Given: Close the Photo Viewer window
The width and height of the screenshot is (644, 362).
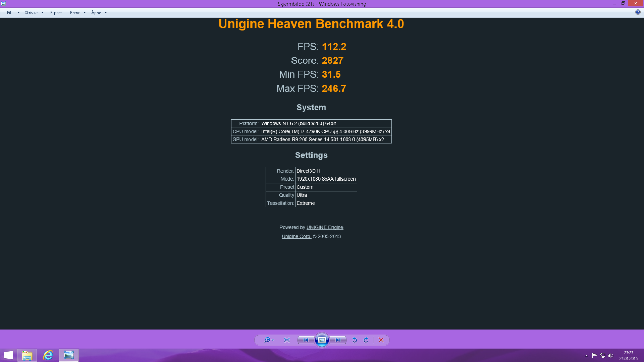Looking at the screenshot, I should click(636, 3).
